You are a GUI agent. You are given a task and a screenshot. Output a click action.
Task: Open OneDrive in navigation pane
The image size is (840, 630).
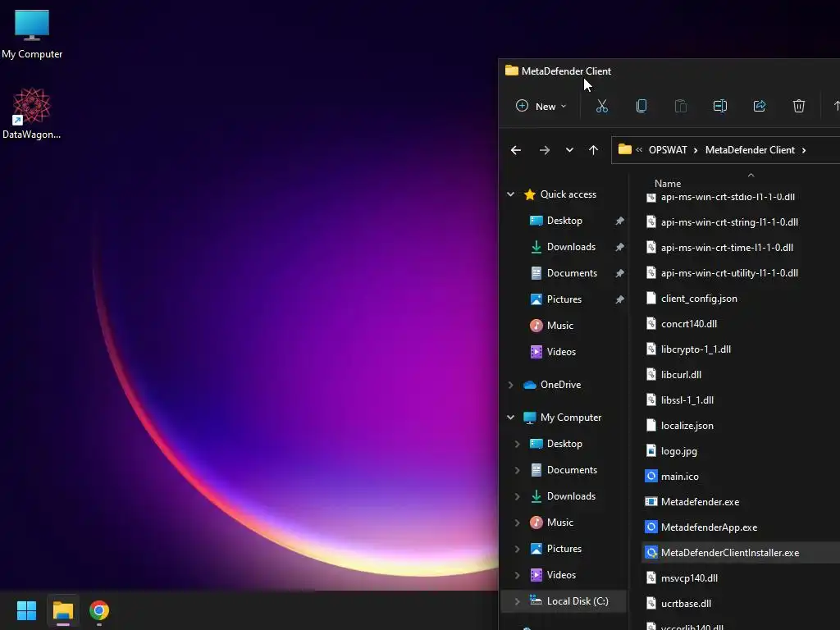(x=560, y=385)
